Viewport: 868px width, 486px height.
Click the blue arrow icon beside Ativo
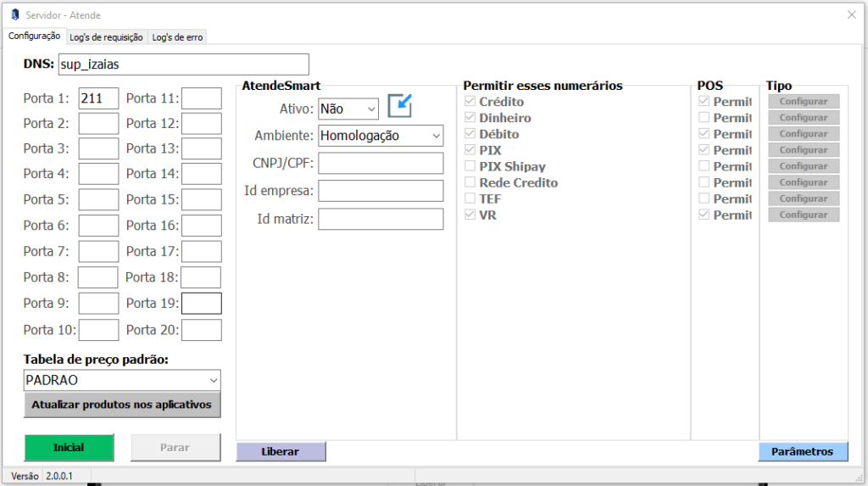(x=399, y=106)
